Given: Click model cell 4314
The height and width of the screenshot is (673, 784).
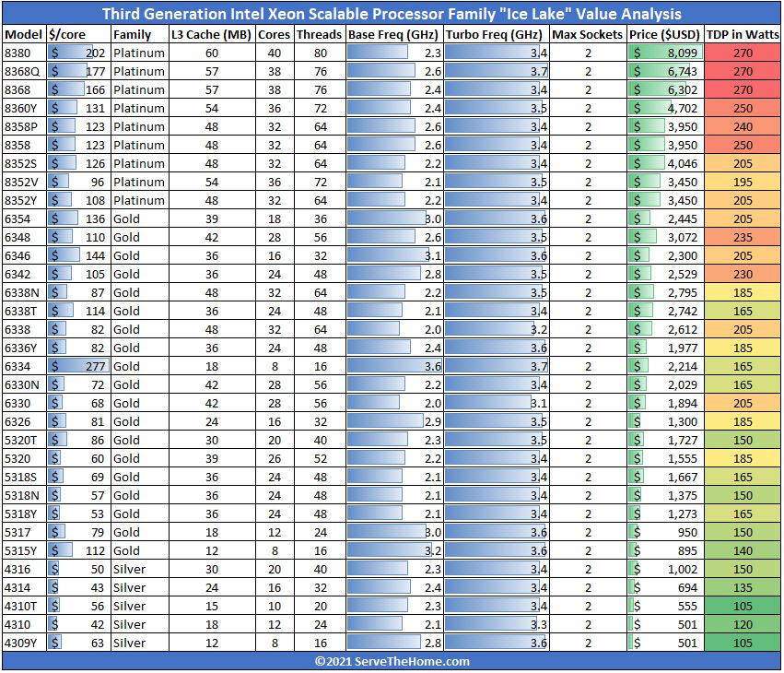Looking at the screenshot, I should [24, 587].
